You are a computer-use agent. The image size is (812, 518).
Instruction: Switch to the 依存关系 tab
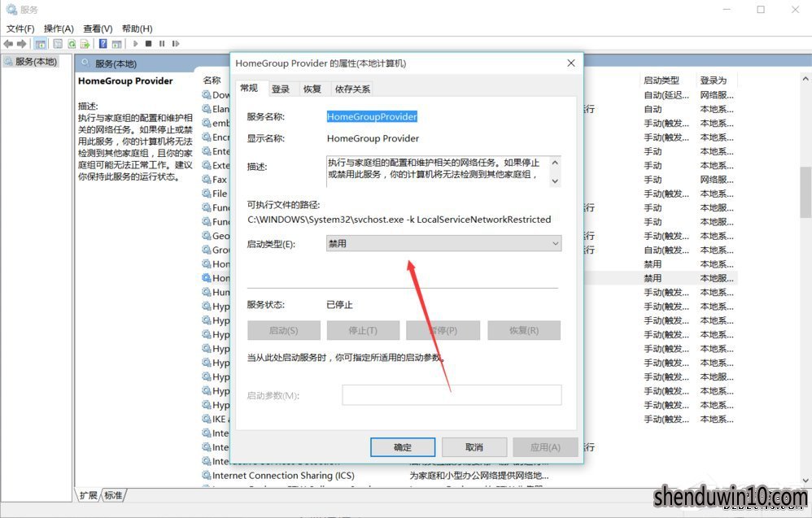click(x=352, y=89)
